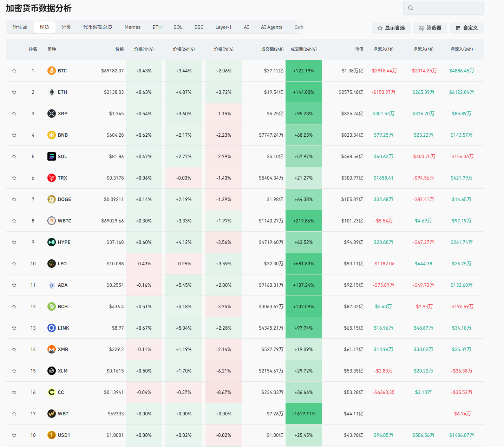Image resolution: width=504 pixels, height=447 pixels.
Task: Toggle favorite star for USD1 row
Action: coord(14,435)
